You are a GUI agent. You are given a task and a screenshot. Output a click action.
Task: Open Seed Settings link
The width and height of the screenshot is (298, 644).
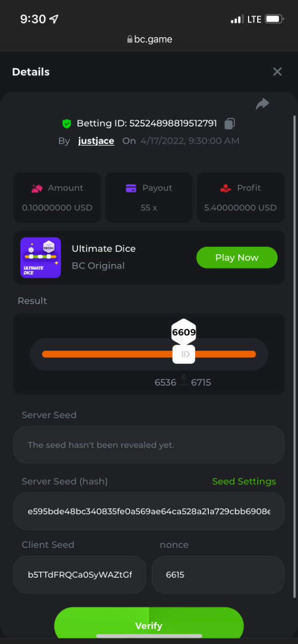244,481
